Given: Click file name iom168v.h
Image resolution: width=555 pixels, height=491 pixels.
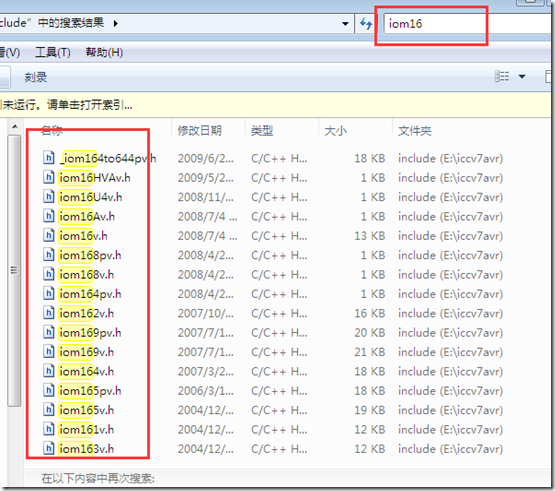Looking at the screenshot, I should 87,275.
